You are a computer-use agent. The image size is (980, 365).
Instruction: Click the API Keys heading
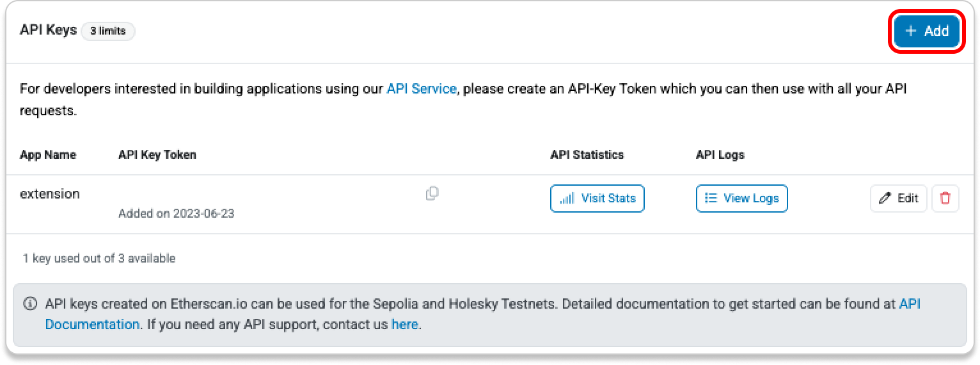point(48,30)
